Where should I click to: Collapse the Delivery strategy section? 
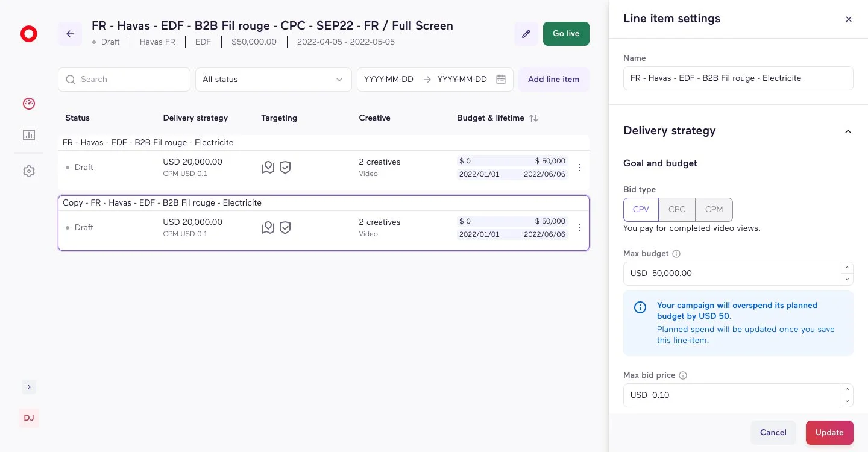coord(848,131)
